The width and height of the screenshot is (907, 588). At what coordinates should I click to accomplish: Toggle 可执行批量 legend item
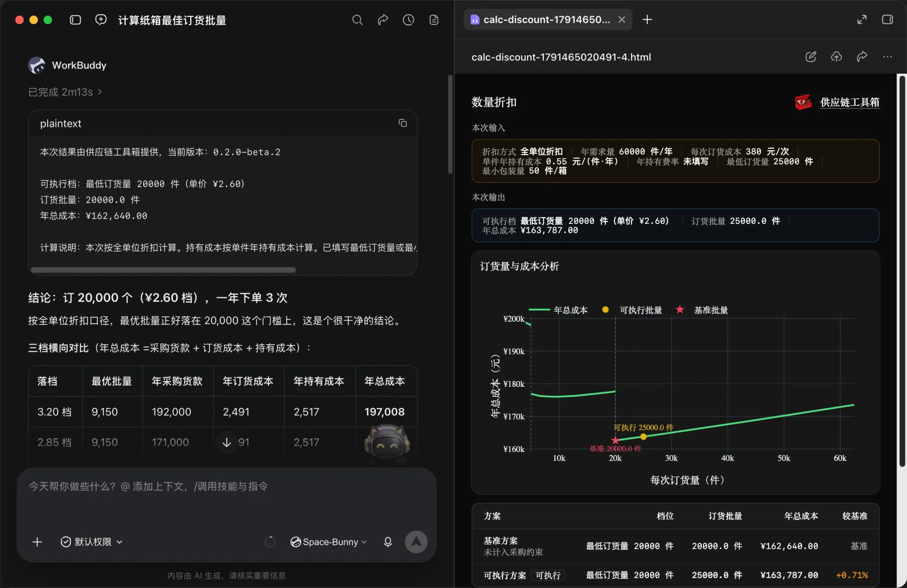click(632, 310)
